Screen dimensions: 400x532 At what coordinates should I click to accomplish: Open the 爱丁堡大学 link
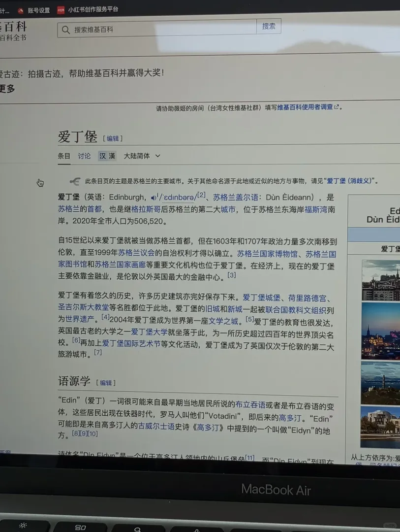[150, 332]
